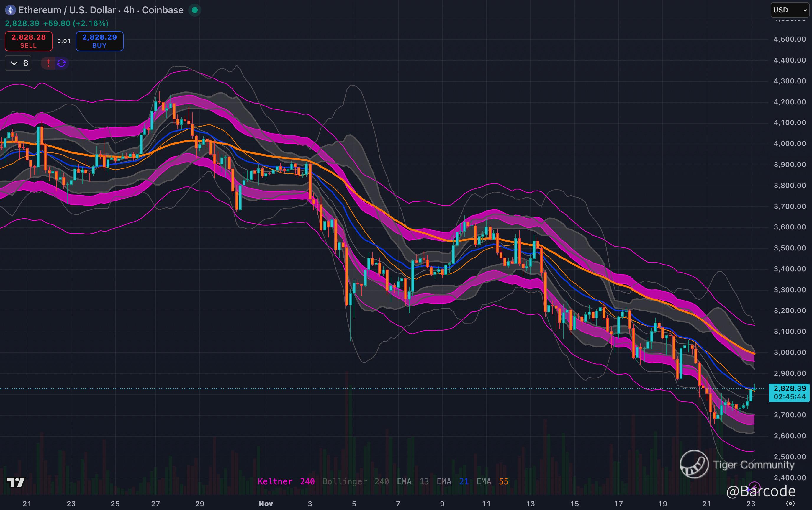This screenshot has height=510, width=812.
Task: Click the Tiger Community watermark logo
Action: coord(694,464)
